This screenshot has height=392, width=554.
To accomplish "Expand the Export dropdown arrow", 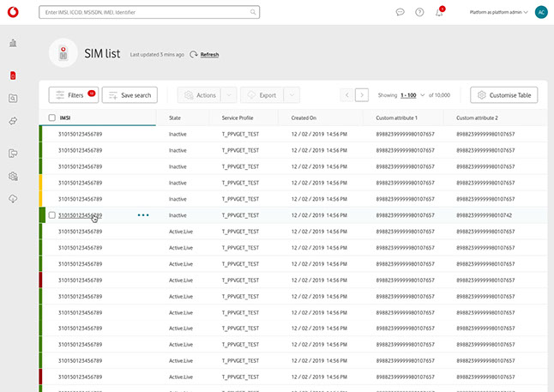I will tap(292, 95).
